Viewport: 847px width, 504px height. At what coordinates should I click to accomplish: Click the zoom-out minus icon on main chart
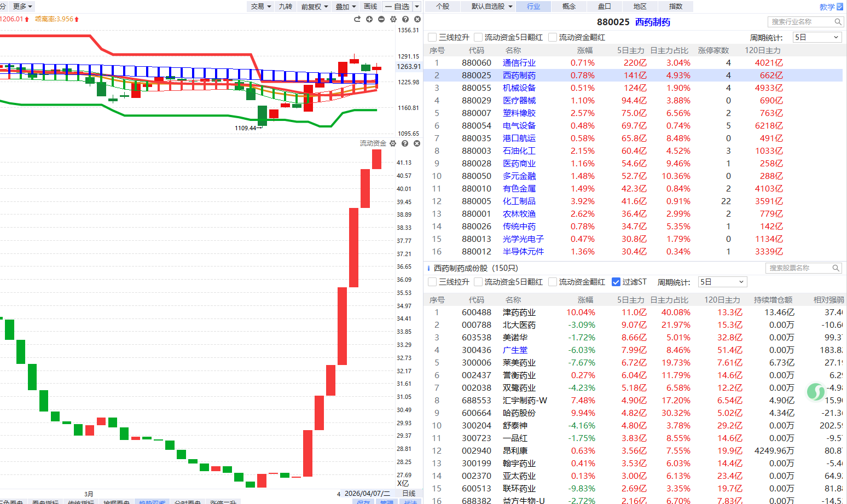[x=381, y=19]
